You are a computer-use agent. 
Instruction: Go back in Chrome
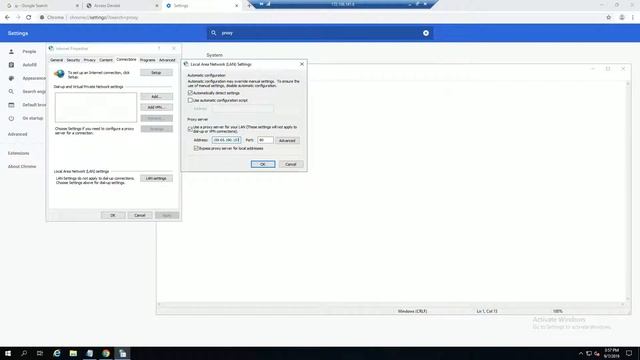point(7,18)
